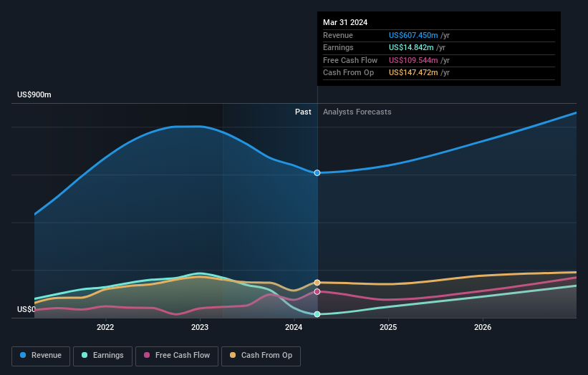Screen dimensions: 588x375
Task: Click the US$147.472m cash from op value
Action: 413,73
